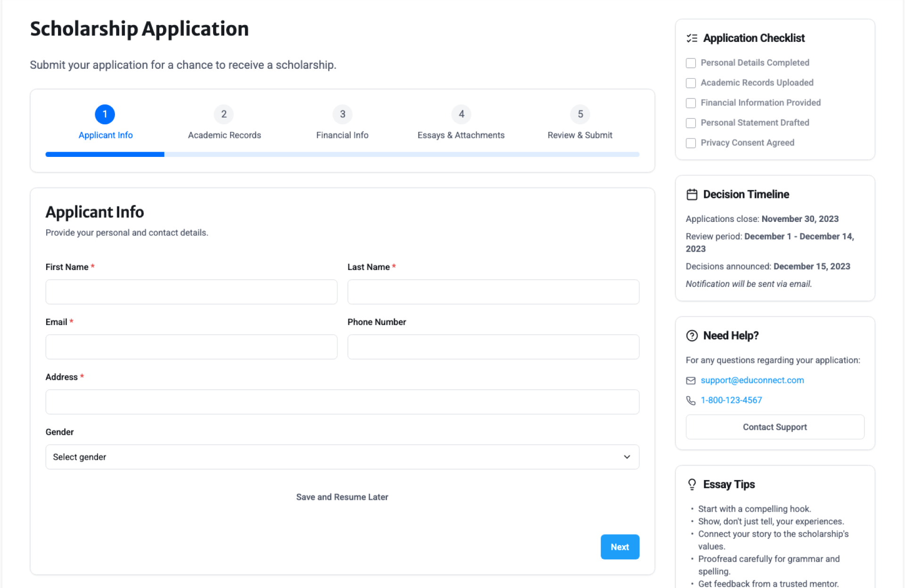This screenshot has height=588, width=905.
Task: Click the Need Help question mark icon
Action: [x=691, y=335]
